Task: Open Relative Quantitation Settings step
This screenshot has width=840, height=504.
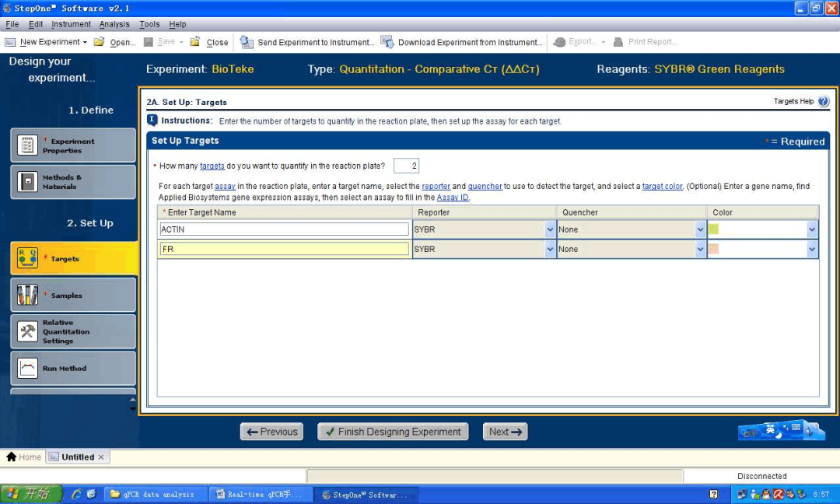Action: [x=73, y=332]
